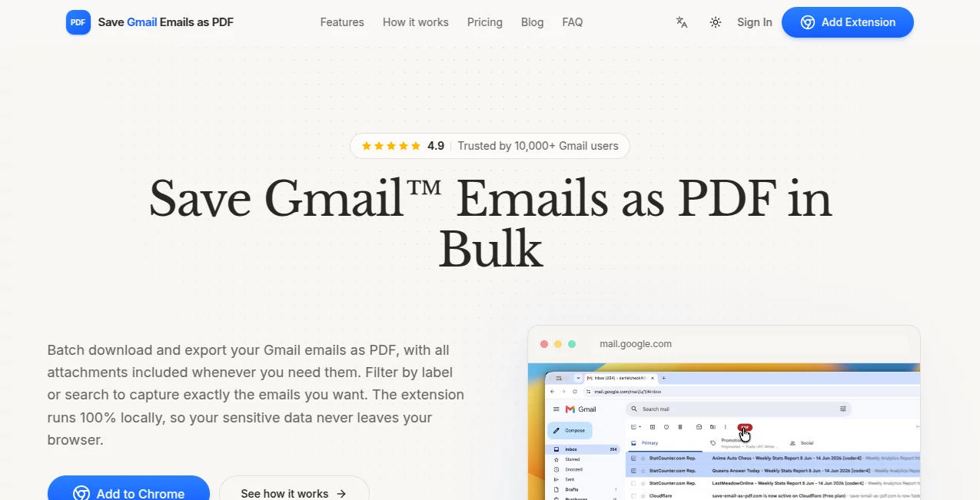Open the Pricing page
This screenshot has height=500, width=980.
point(485,22)
